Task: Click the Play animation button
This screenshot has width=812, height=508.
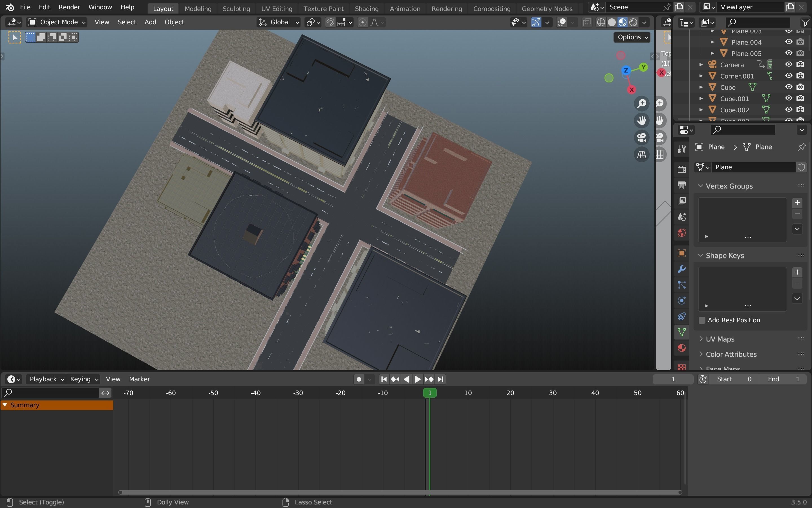Action: (x=417, y=379)
